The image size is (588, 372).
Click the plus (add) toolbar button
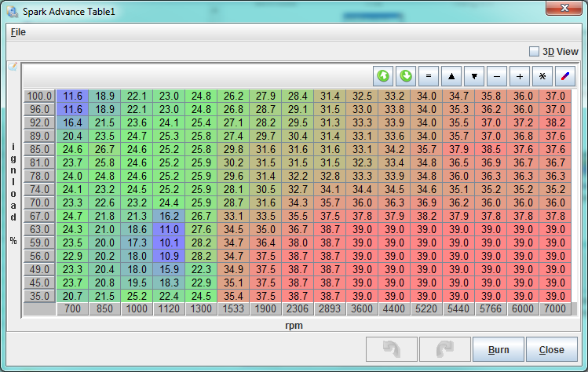tap(520, 76)
